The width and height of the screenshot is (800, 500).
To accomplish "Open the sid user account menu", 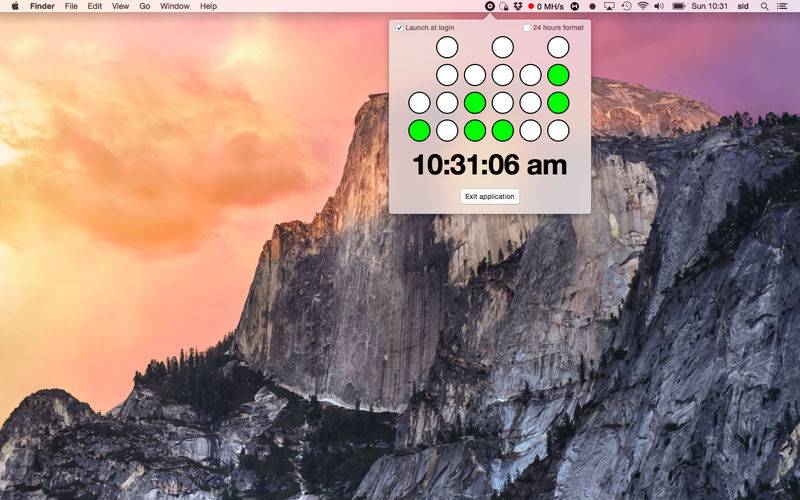I will click(743, 6).
